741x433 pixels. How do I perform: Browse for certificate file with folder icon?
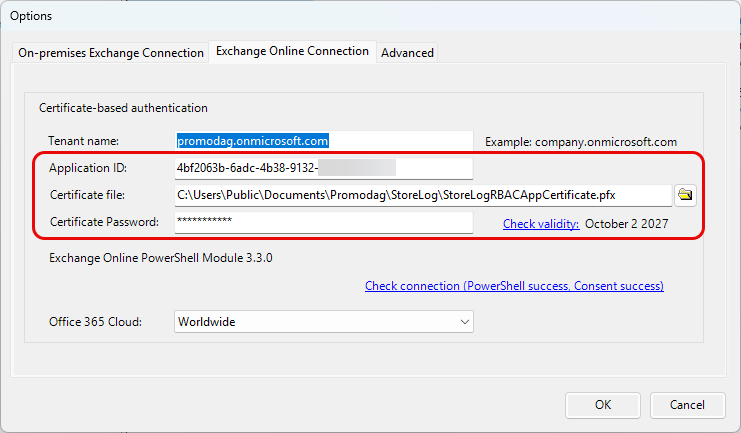click(x=685, y=195)
